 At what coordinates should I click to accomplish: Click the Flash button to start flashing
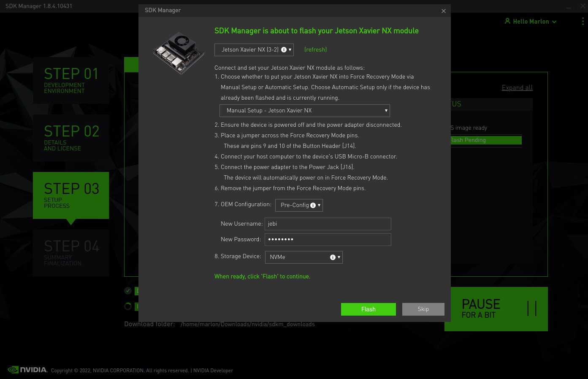368,309
